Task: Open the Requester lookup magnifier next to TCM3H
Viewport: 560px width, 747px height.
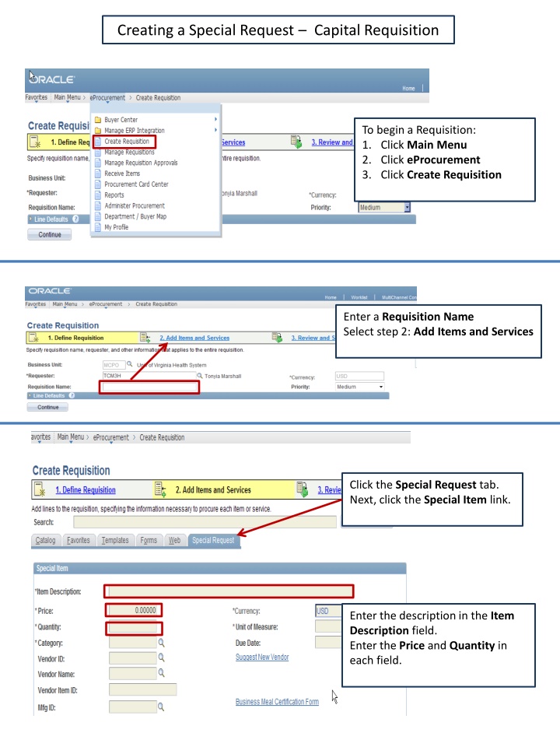Action: point(200,375)
